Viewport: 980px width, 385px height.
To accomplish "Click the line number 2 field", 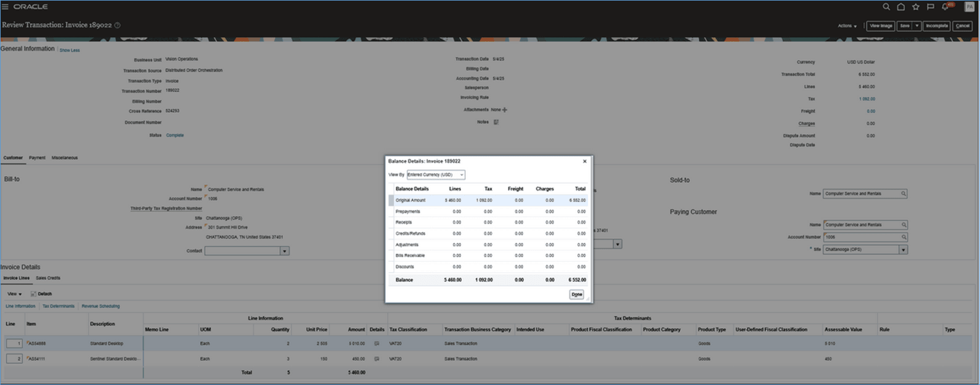I will tap(15, 359).
